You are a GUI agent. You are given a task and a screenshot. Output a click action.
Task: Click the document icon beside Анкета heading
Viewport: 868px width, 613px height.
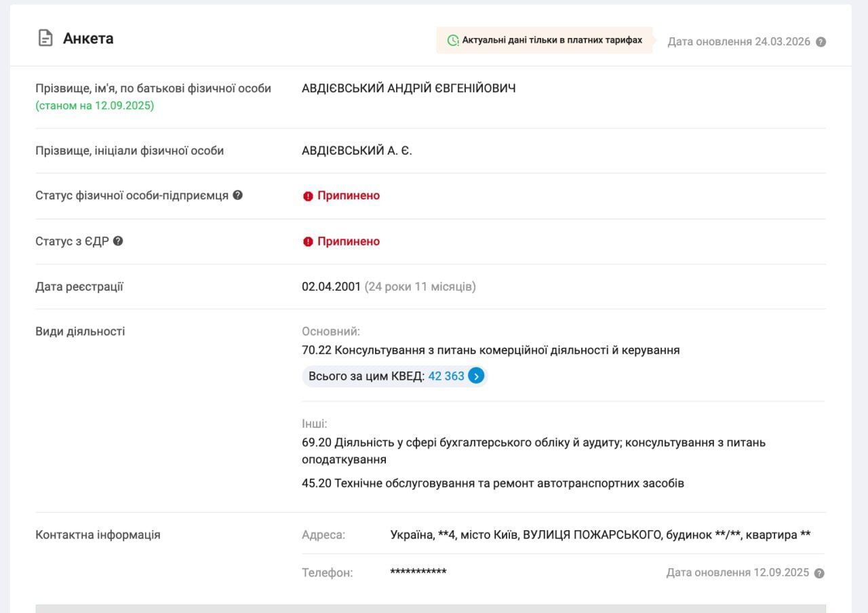point(45,38)
